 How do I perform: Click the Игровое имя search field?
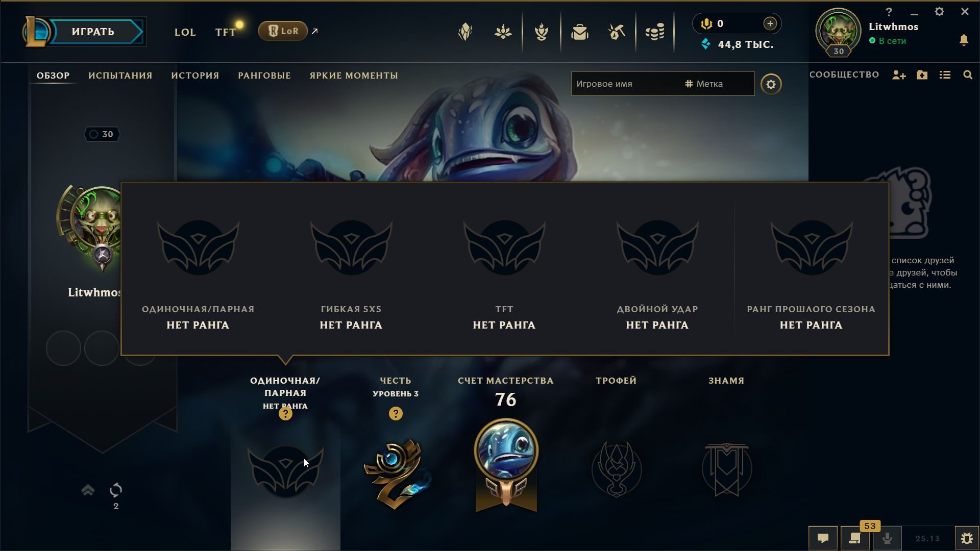[628, 84]
